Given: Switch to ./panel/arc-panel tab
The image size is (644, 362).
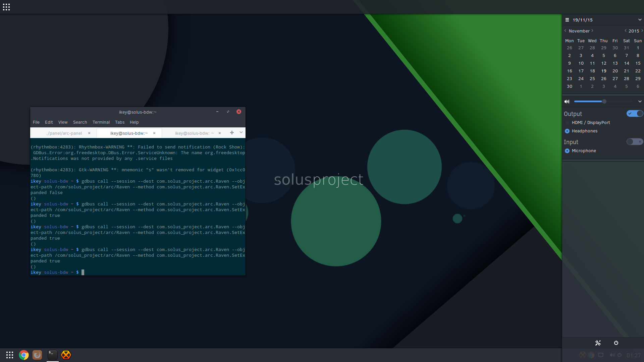Looking at the screenshot, I should (x=64, y=133).
